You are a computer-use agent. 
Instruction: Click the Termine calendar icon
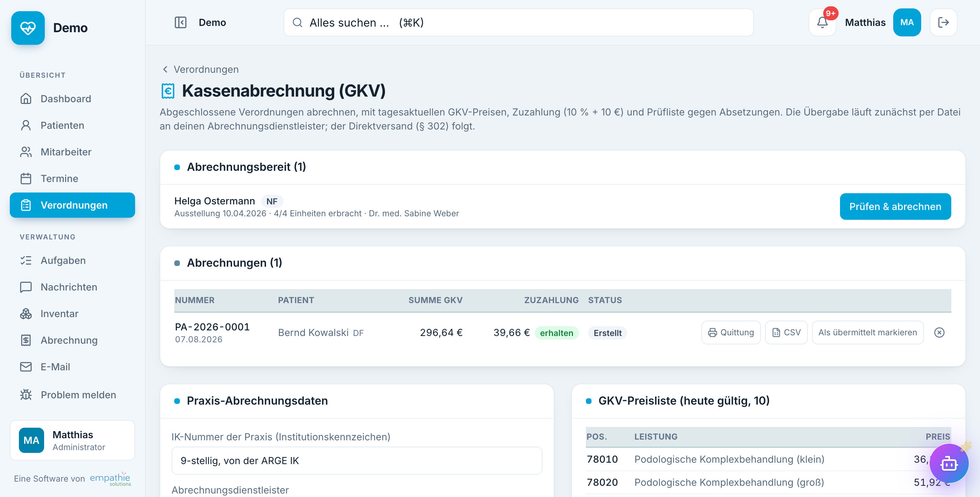click(x=26, y=178)
